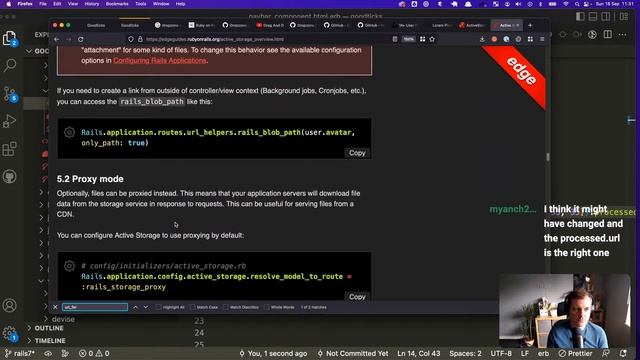Click Ln 14, Col 43 position indicator
Image resolution: width=640 pixels, height=360 pixels.
point(419,353)
